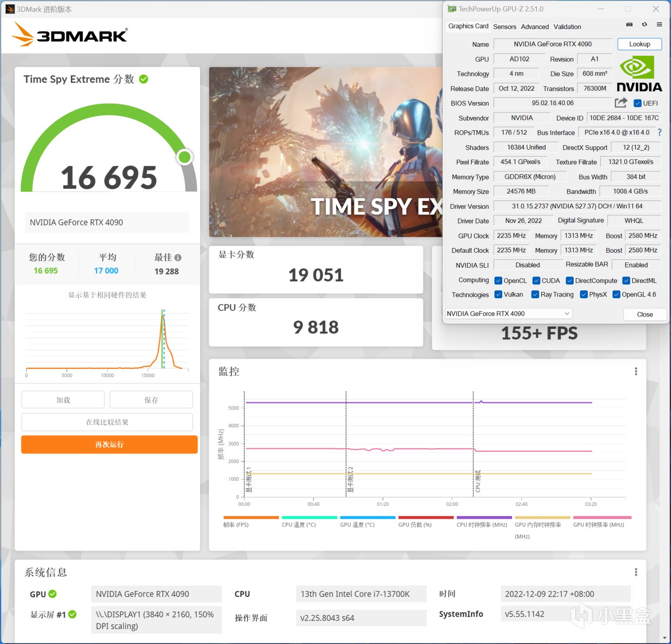Toggle the PhysX checkbox

tap(584, 295)
